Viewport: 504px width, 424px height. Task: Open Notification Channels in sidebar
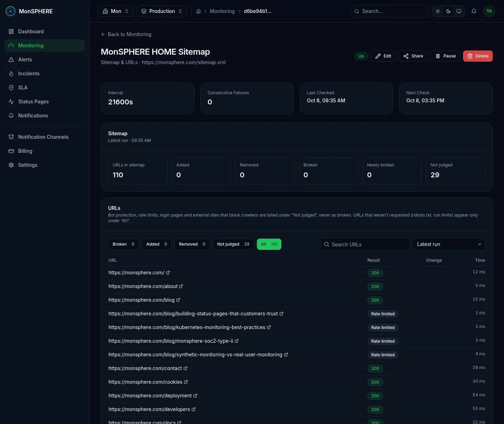44,137
